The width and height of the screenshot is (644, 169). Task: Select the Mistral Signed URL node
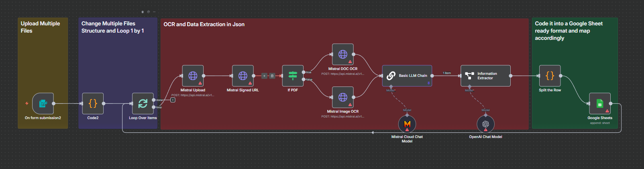tap(243, 76)
